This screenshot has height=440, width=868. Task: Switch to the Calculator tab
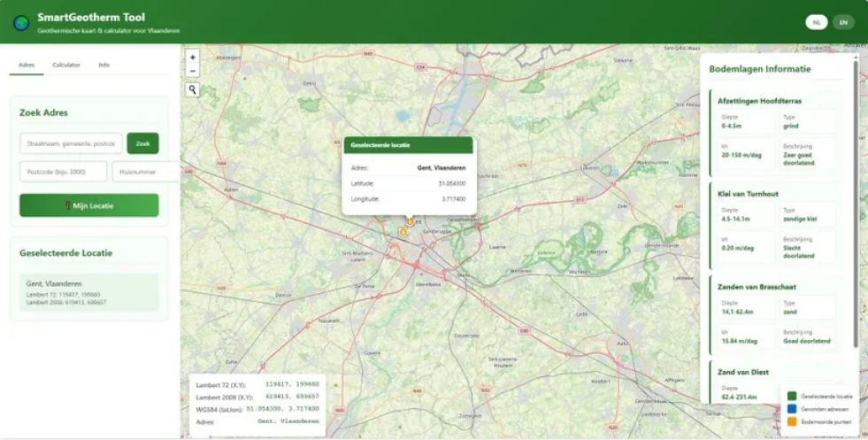[66, 65]
